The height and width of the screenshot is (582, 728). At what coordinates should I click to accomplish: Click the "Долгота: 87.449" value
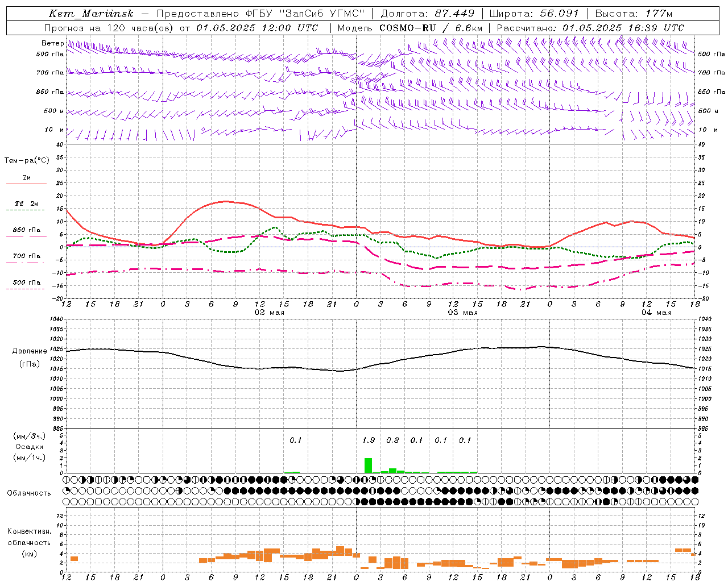428,14
